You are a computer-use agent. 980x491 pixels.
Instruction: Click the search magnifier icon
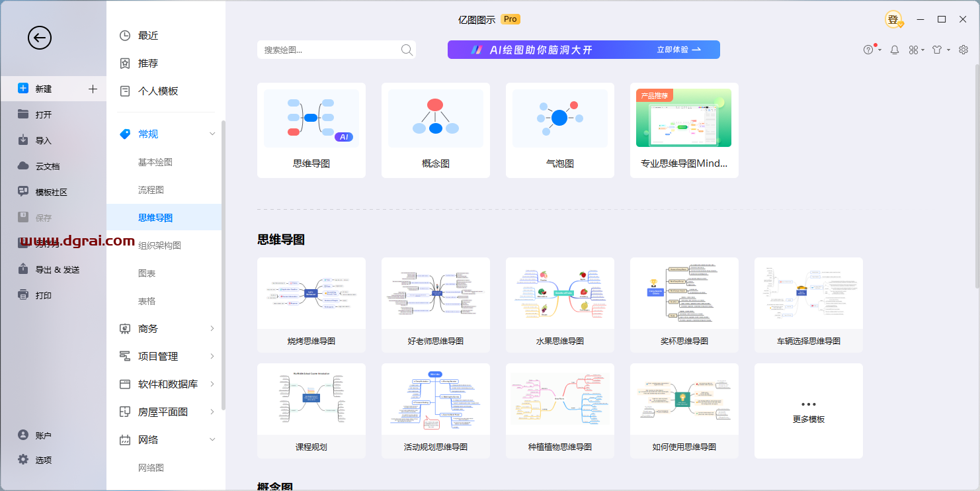[407, 50]
